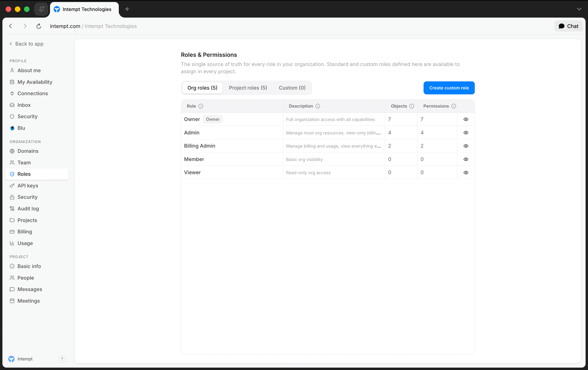This screenshot has width=588, height=370.
Task: Open the Meetings sidebar link
Action: (x=37, y=301)
